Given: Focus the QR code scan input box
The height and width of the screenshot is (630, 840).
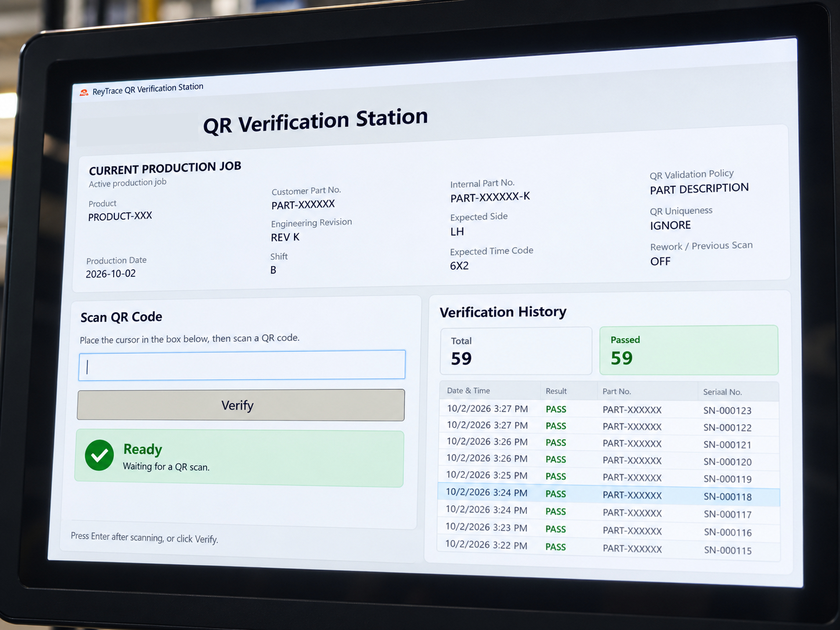Looking at the screenshot, I should (x=242, y=365).
